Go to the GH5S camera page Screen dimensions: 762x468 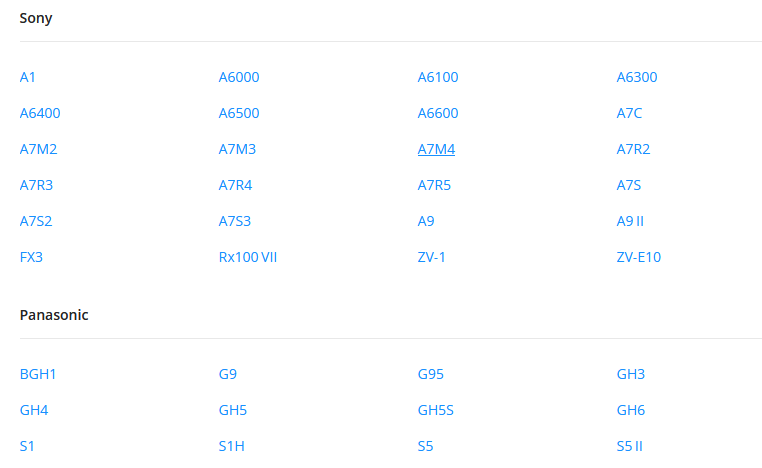pyautogui.click(x=435, y=410)
